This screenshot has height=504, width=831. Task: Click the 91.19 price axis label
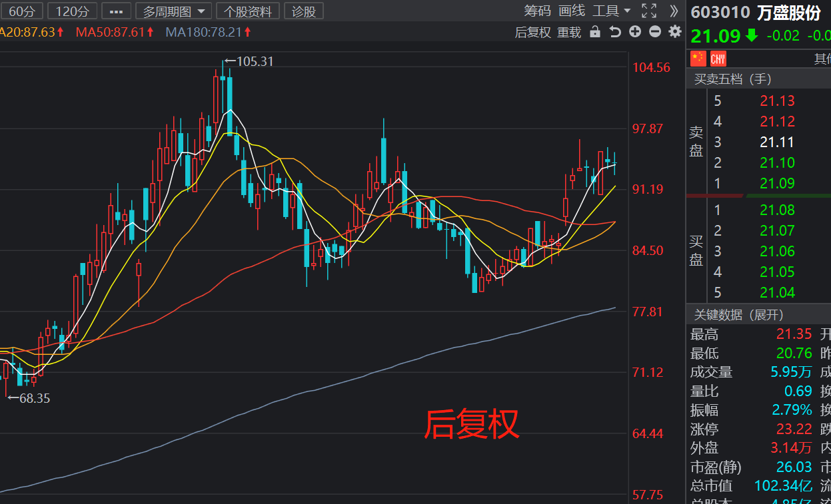pyautogui.click(x=648, y=189)
